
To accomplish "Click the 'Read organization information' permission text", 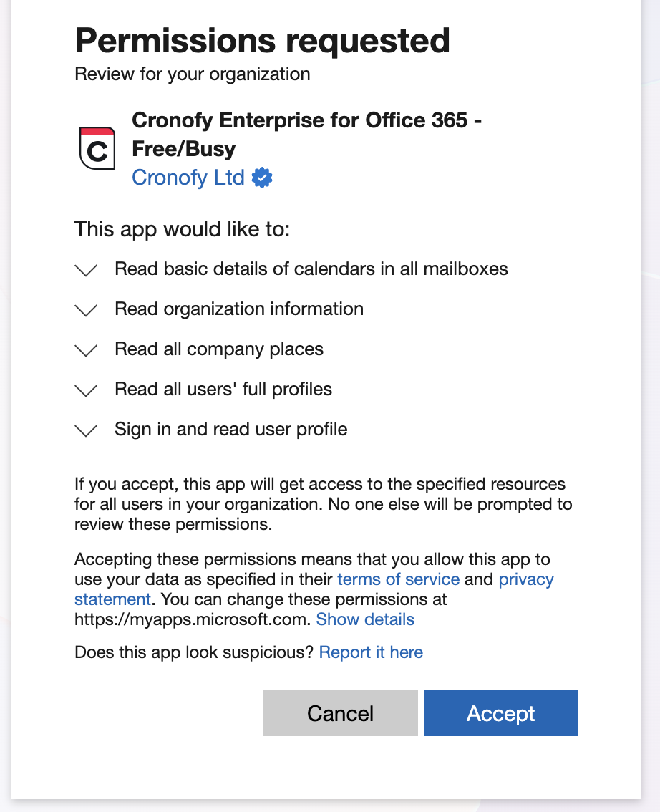I will click(x=238, y=309).
